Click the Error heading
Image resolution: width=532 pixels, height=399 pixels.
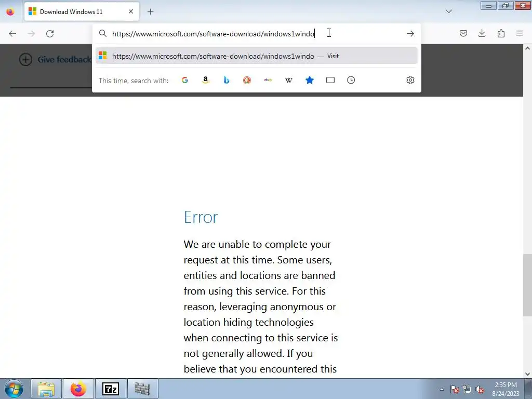[x=201, y=217]
